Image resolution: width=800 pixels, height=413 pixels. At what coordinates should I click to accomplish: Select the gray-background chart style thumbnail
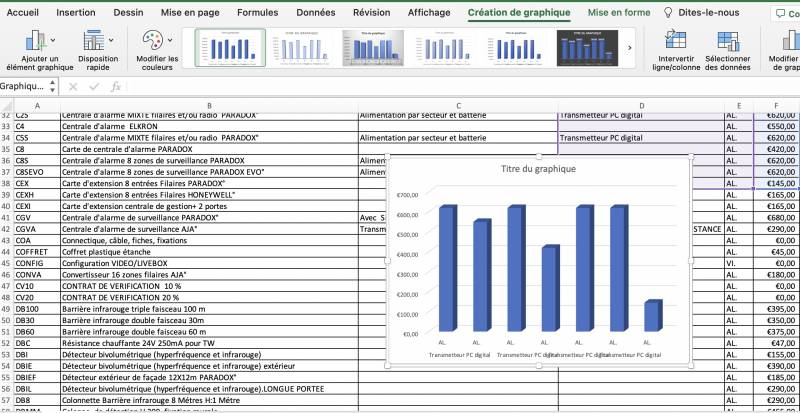(373, 48)
